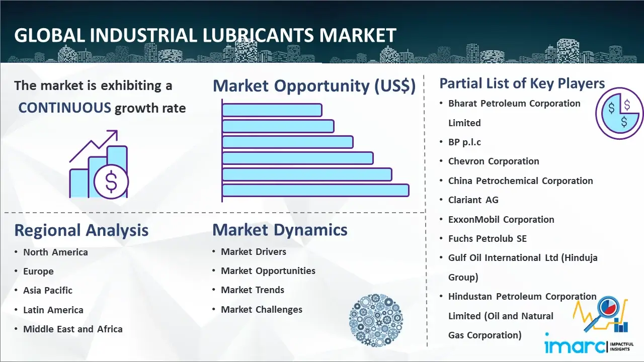The width and height of the screenshot is (644, 362).
Task: Select Fuchs Petrolub SE entry
Action: pyautogui.click(x=487, y=239)
